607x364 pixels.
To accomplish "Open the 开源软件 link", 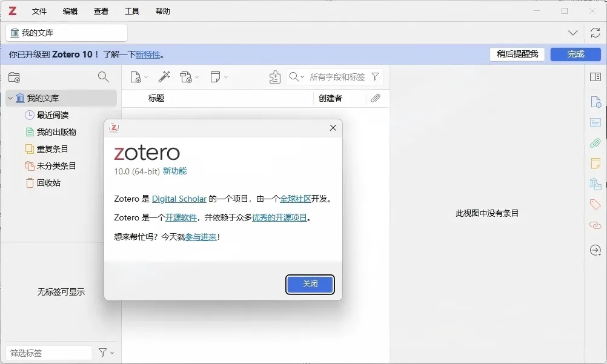I will click(181, 217).
